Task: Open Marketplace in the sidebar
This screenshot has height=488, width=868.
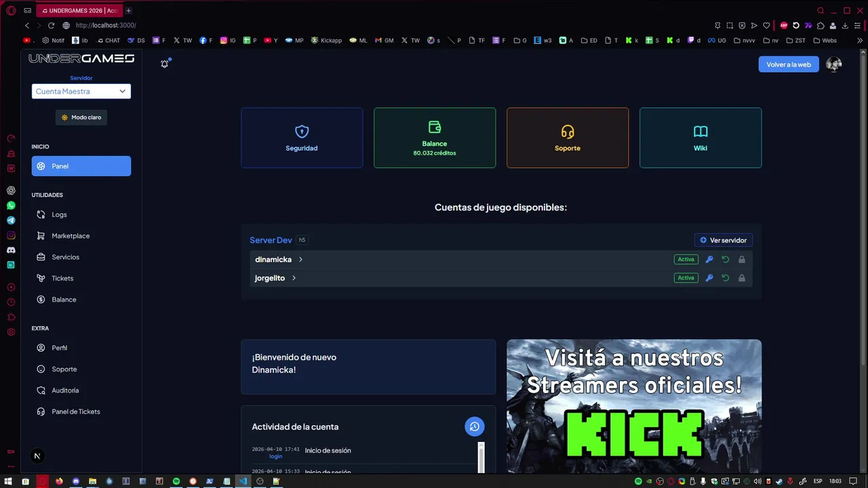Action: click(81, 236)
